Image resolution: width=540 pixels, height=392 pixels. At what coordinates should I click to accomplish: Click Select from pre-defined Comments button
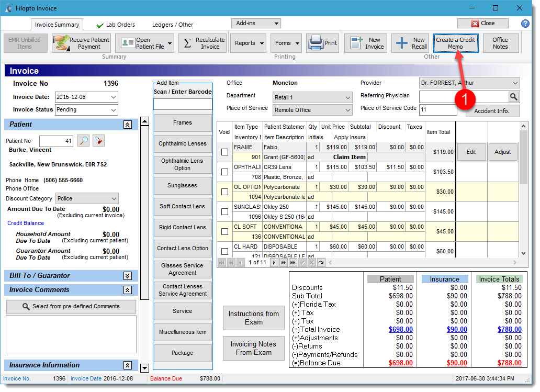coord(71,306)
